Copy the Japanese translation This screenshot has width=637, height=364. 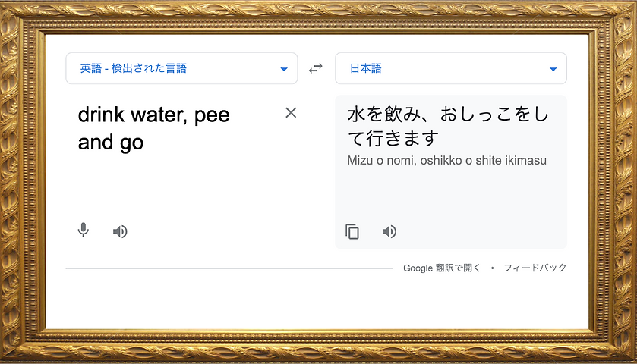pyautogui.click(x=352, y=231)
